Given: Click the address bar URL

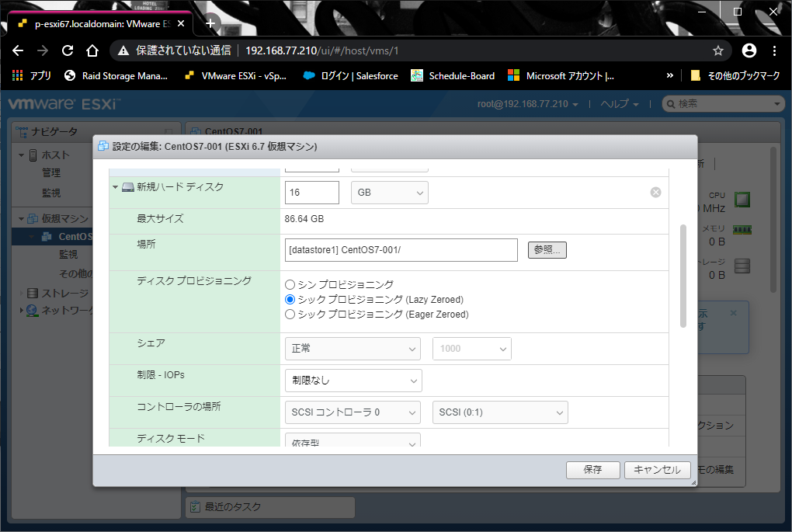Looking at the screenshot, I should pyautogui.click(x=321, y=50).
